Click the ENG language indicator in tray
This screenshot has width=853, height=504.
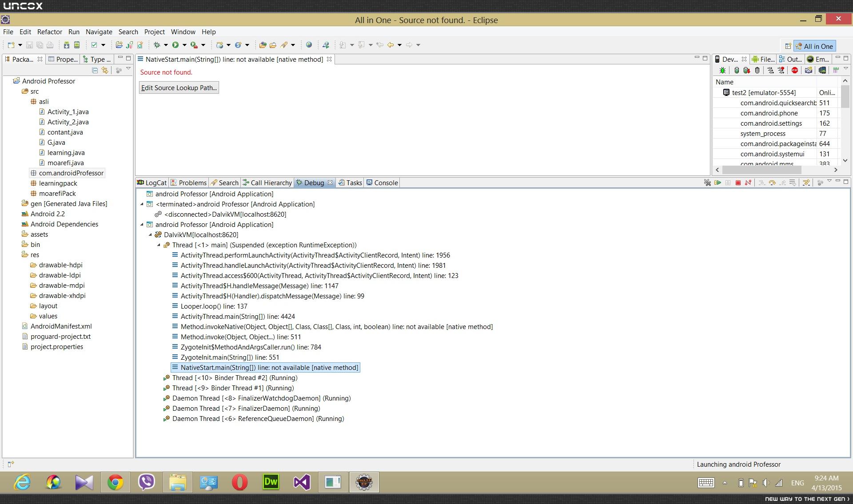pos(797,483)
